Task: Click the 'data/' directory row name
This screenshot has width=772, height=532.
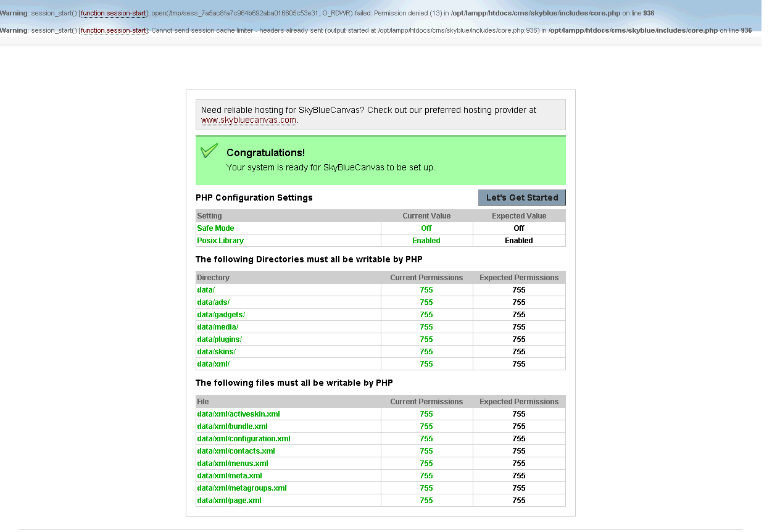Action: [x=205, y=290]
